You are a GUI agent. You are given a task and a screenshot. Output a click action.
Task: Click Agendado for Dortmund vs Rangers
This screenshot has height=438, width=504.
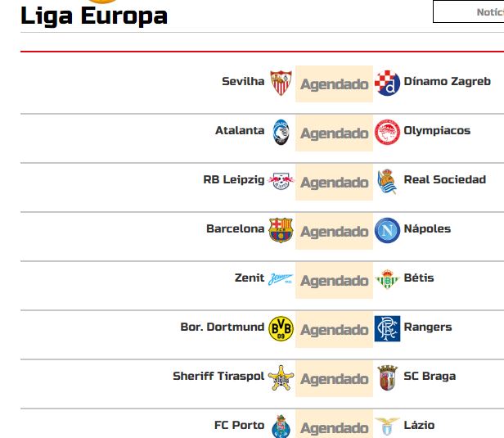(335, 329)
